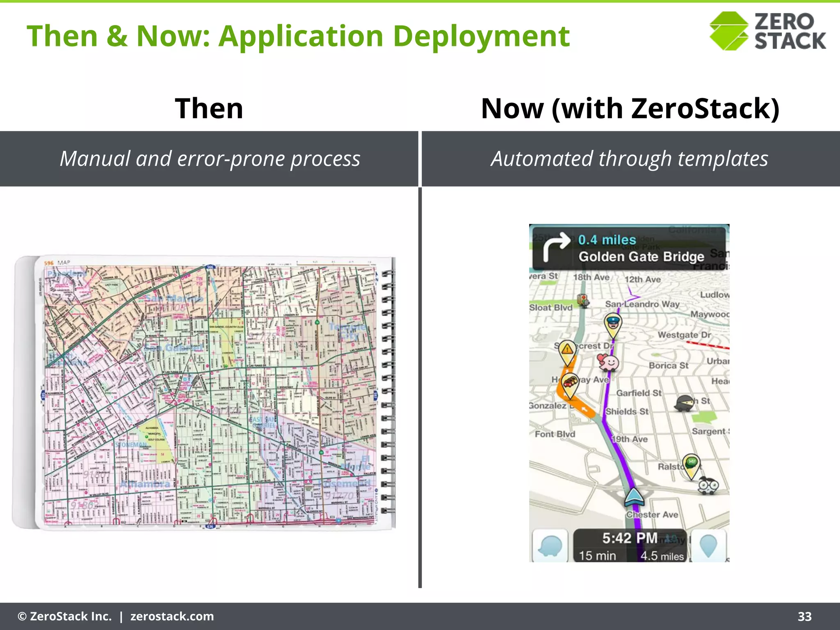
Task: Click the 'Westgate Dr' street label
Action: [x=684, y=335]
